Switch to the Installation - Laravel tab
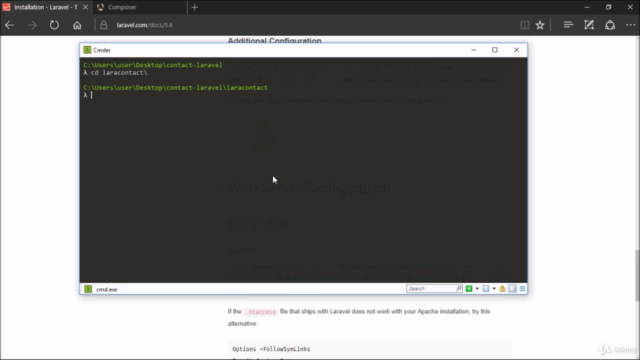The height and width of the screenshot is (360, 640). coord(46,7)
